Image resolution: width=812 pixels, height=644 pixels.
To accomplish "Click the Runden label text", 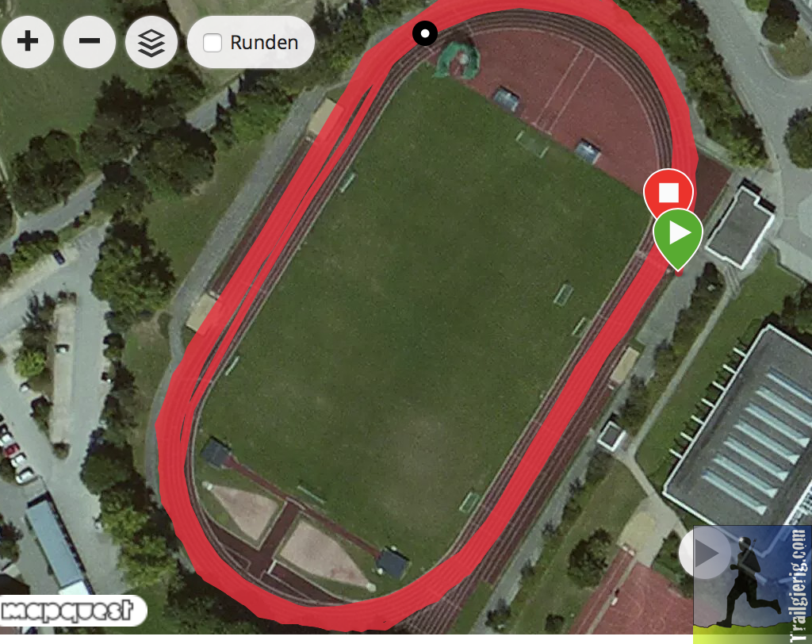I will 264,43.
